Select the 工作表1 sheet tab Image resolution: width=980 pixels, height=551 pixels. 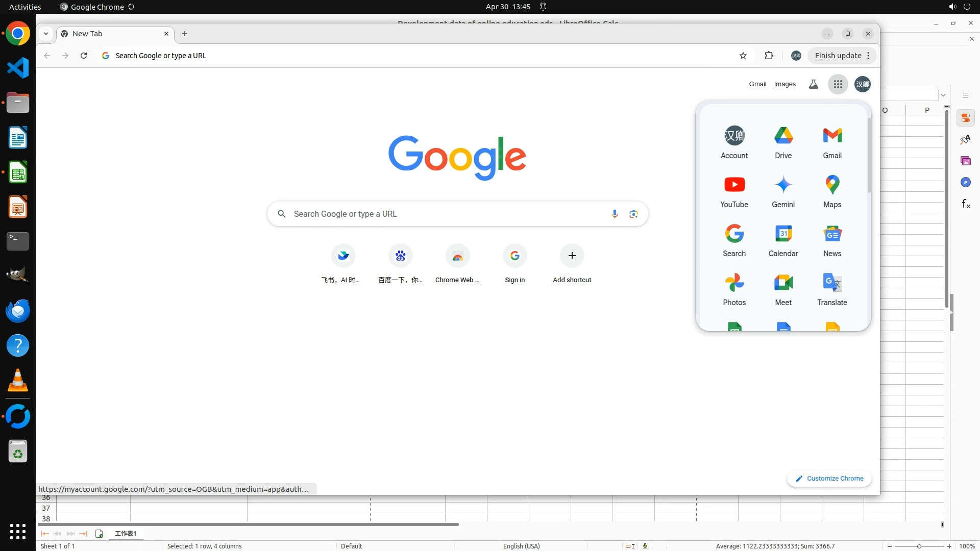tap(126, 533)
